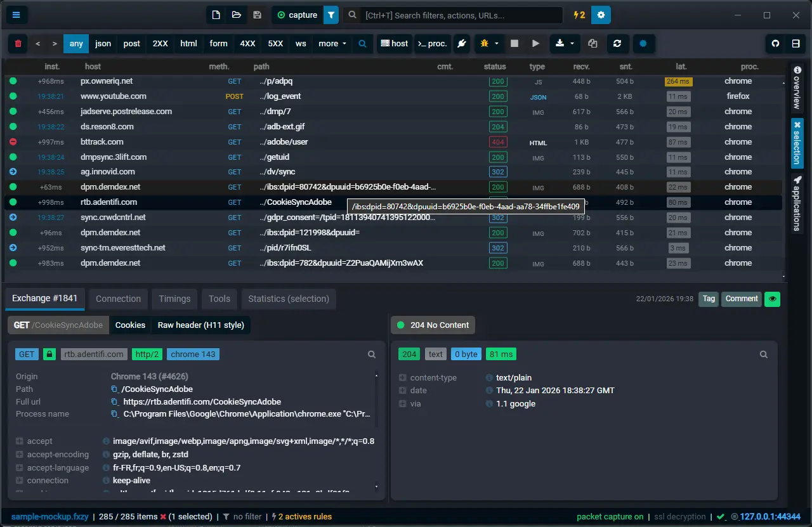
Task: Click the refresh arrows icon
Action: point(617,44)
